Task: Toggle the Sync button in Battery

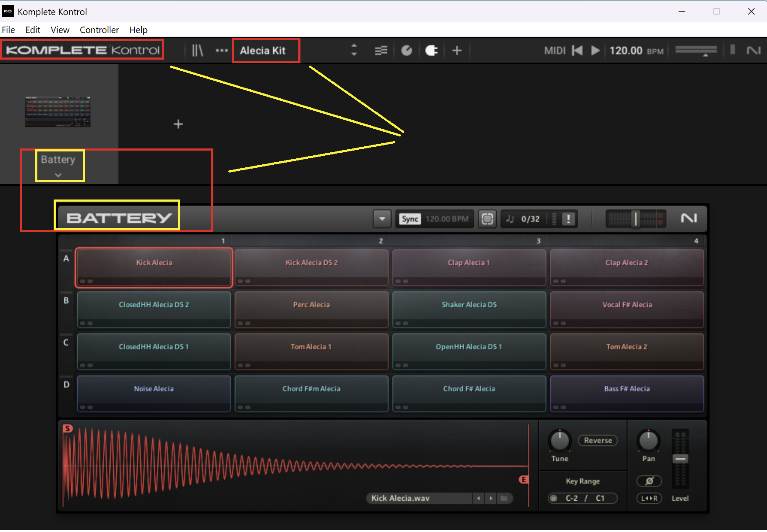Action: coord(410,219)
